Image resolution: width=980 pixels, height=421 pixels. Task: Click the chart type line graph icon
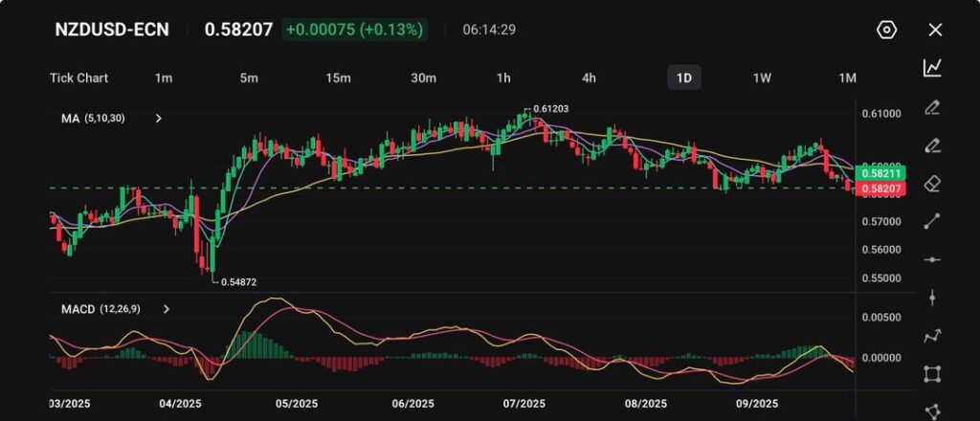pos(933,68)
